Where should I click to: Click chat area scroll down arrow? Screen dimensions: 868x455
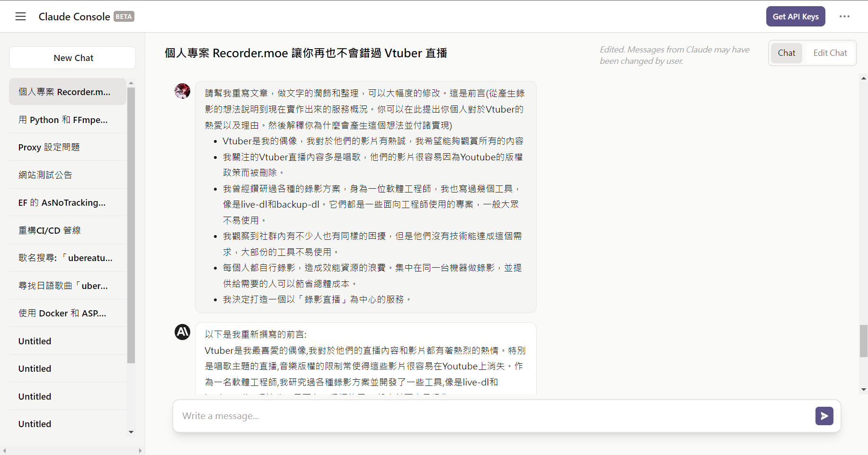click(x=864, y=390)
